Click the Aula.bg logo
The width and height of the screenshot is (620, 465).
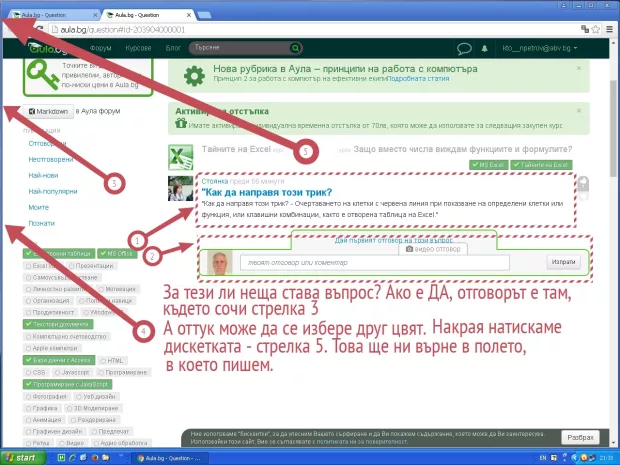47,48
